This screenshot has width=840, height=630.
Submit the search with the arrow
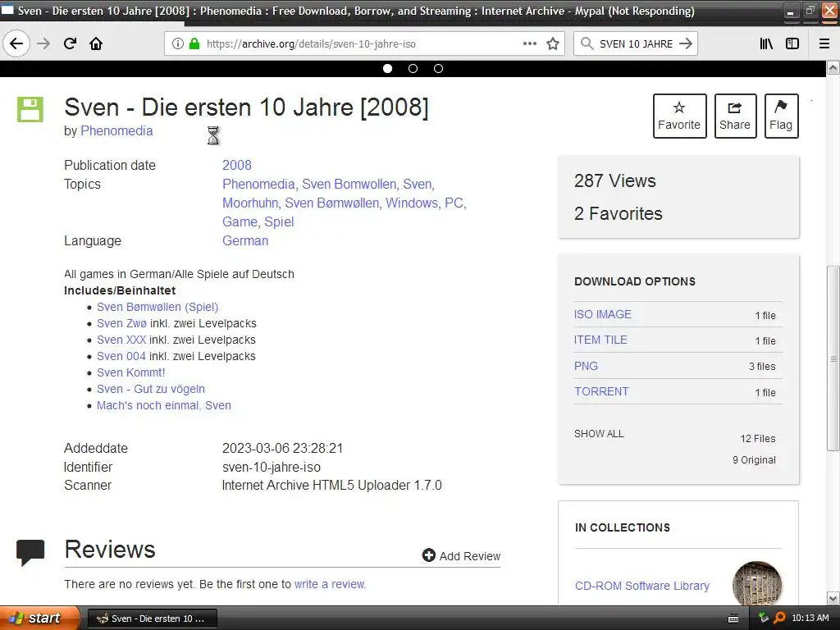[x=686, y=43]
